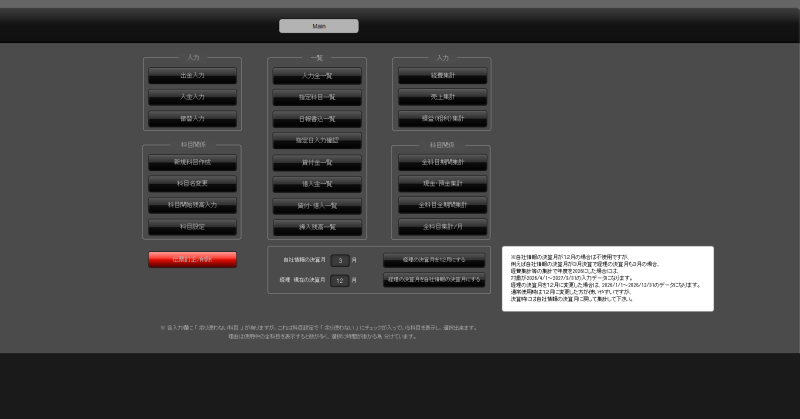Open 指定日入力確認
Viewport: 800px width, 419px height.
(317, 140)
